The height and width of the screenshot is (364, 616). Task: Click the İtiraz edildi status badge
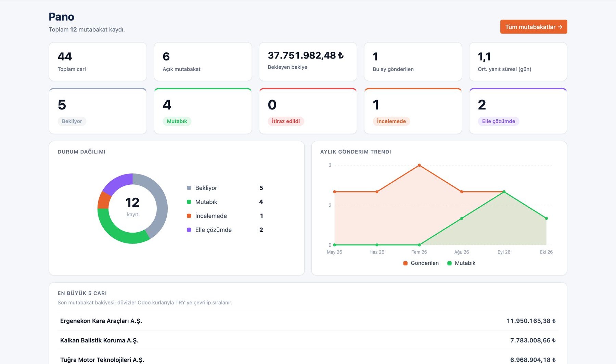point(286,121)
